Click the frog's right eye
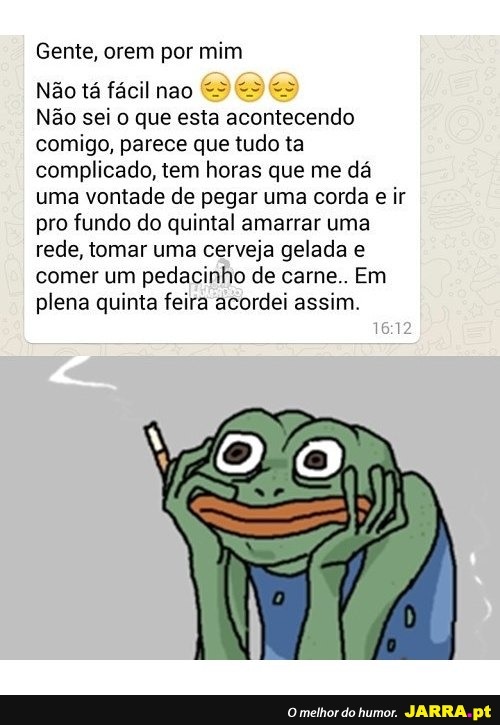The width and height of the screenshot is (500, 725). (x=320, y=459)
